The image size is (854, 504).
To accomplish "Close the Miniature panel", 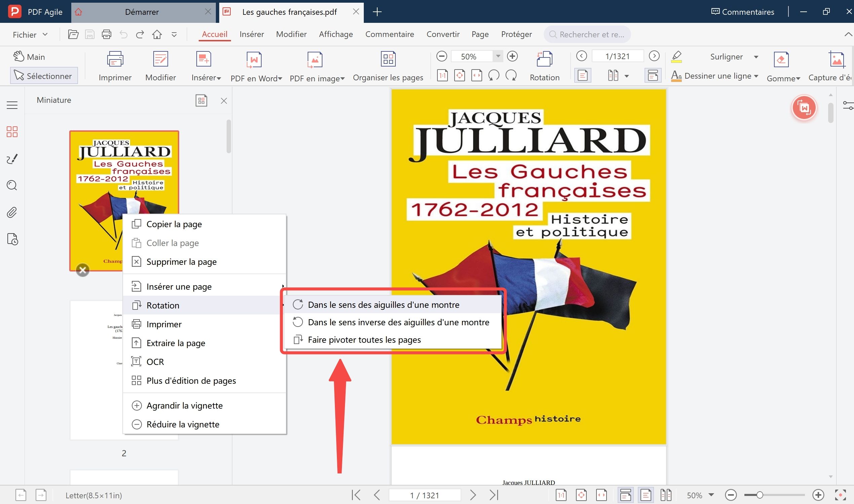I will [224, 101].
